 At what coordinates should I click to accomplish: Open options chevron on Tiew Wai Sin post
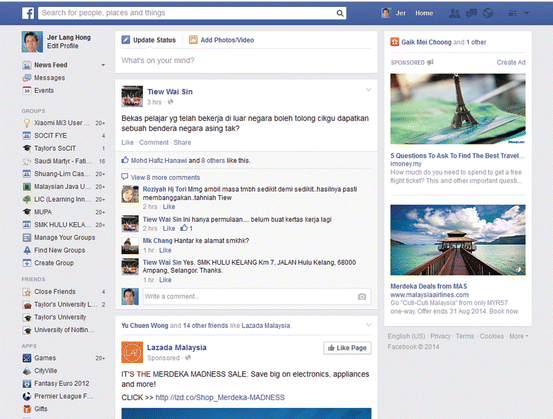tap(369, 90)
